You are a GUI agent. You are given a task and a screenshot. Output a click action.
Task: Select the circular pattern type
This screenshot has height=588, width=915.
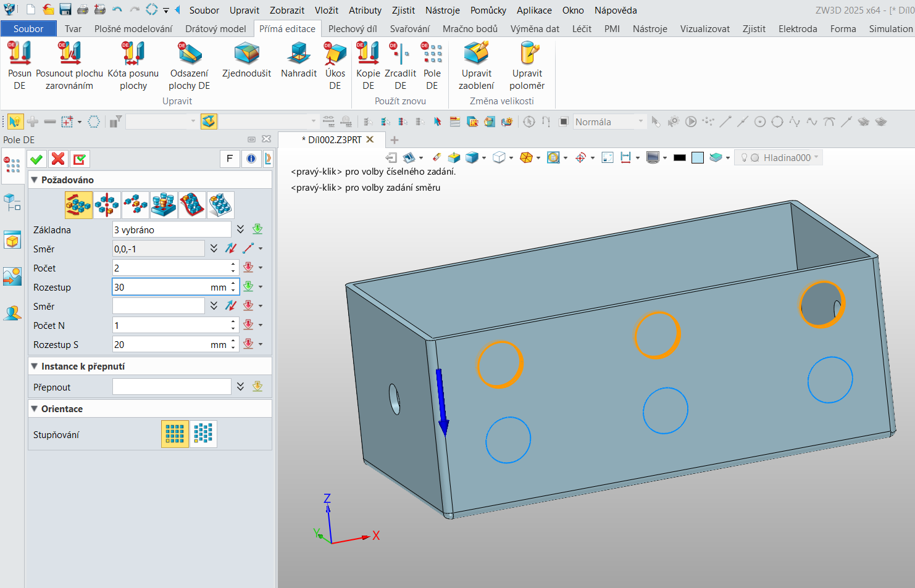(x=107, y=205)
